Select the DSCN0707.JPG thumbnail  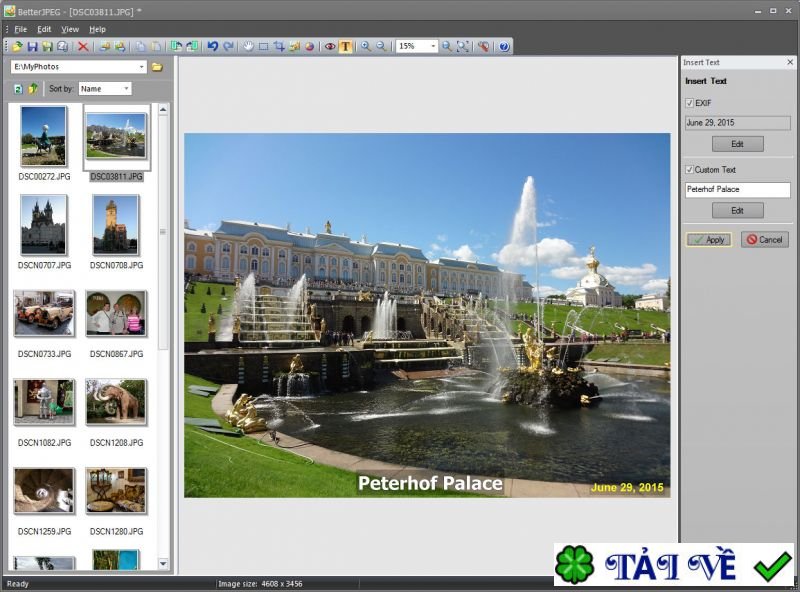coord(44,224)
